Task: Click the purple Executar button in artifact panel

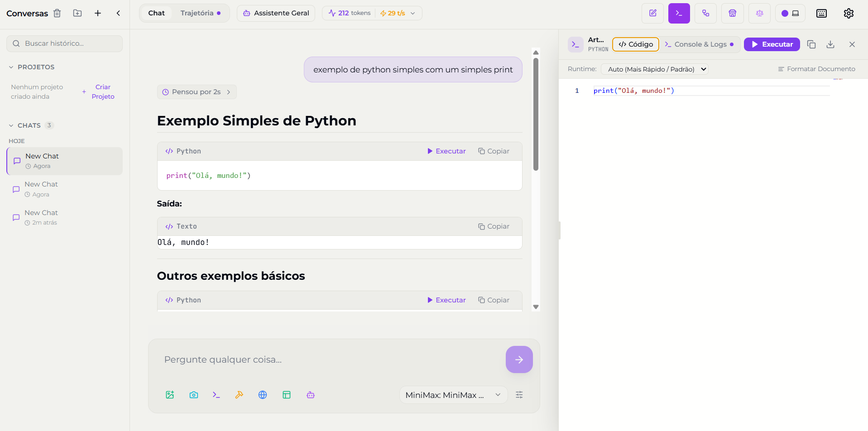Action: click(772, 44)
